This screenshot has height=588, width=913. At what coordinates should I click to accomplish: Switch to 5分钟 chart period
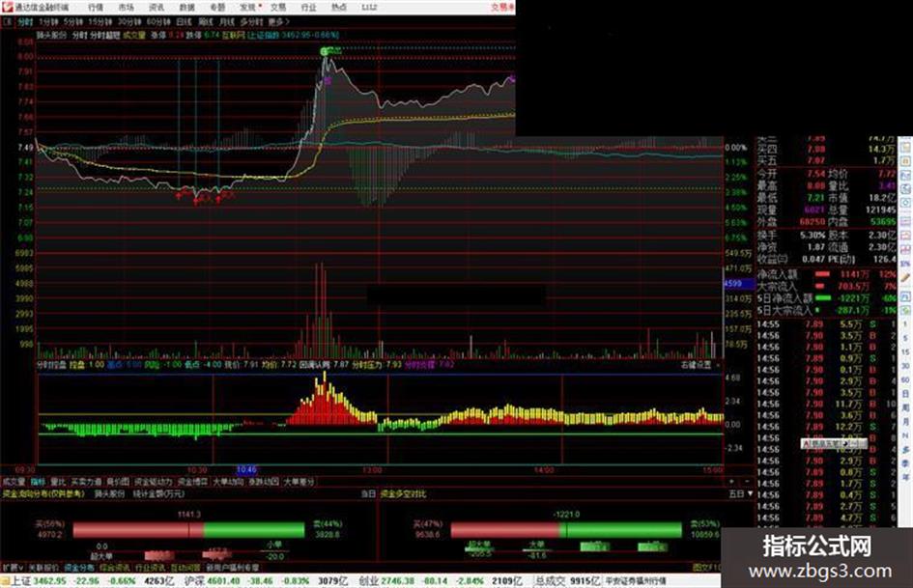72,21
